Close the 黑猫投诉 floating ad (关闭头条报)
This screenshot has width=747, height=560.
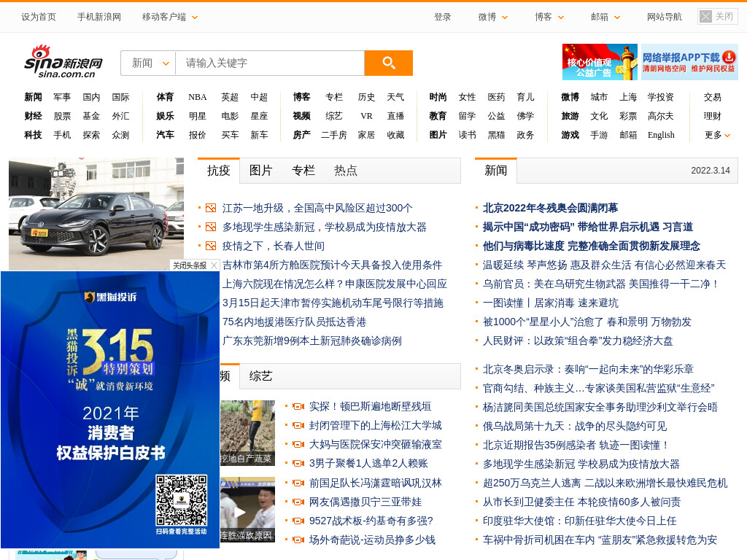click(194, 265)
